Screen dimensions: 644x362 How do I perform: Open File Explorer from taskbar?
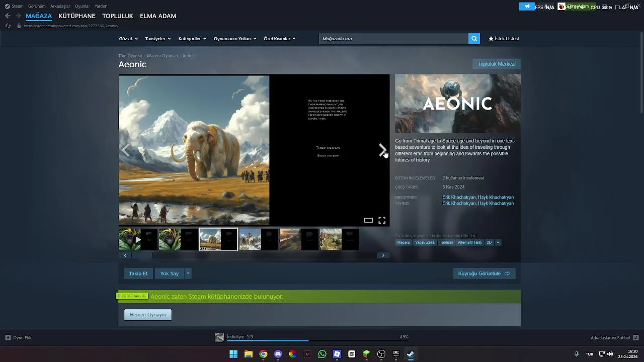[x=248, y=354]
